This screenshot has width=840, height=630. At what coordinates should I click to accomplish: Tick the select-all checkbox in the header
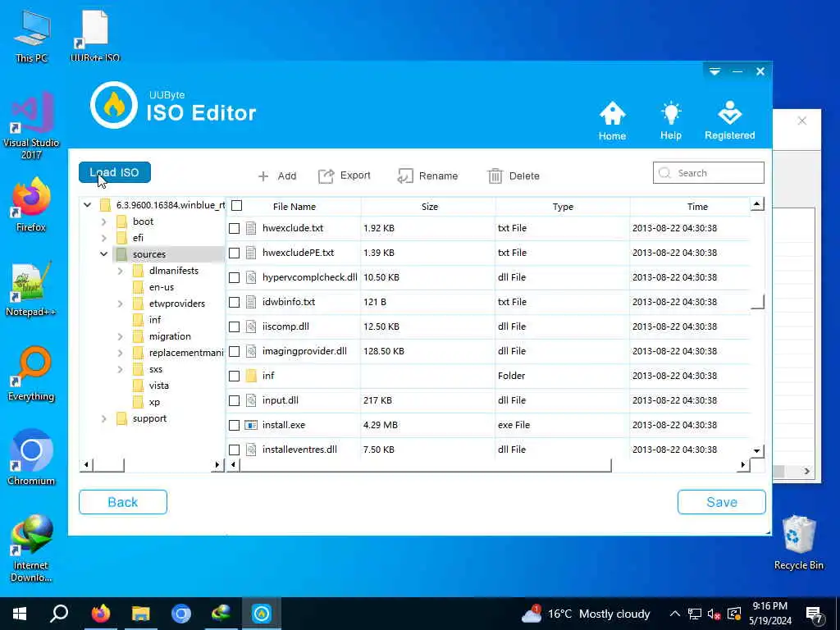pyautogui.click(x=237, y=206)
